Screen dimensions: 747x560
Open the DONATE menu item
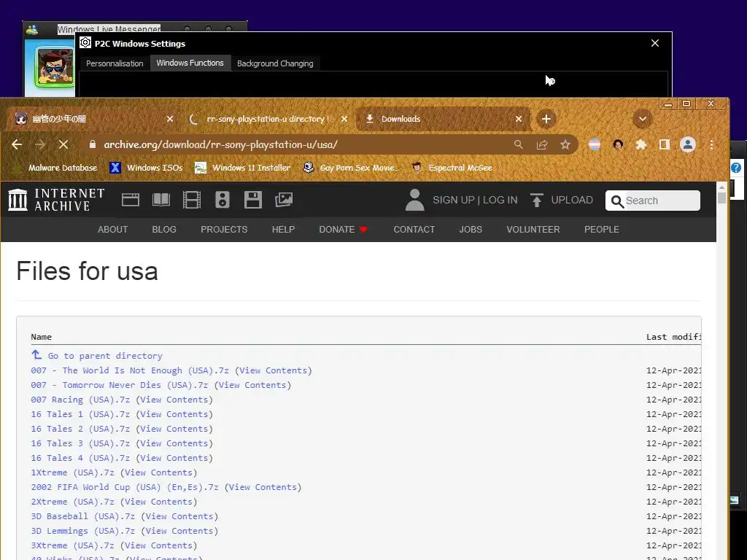[x=343, y=230]
